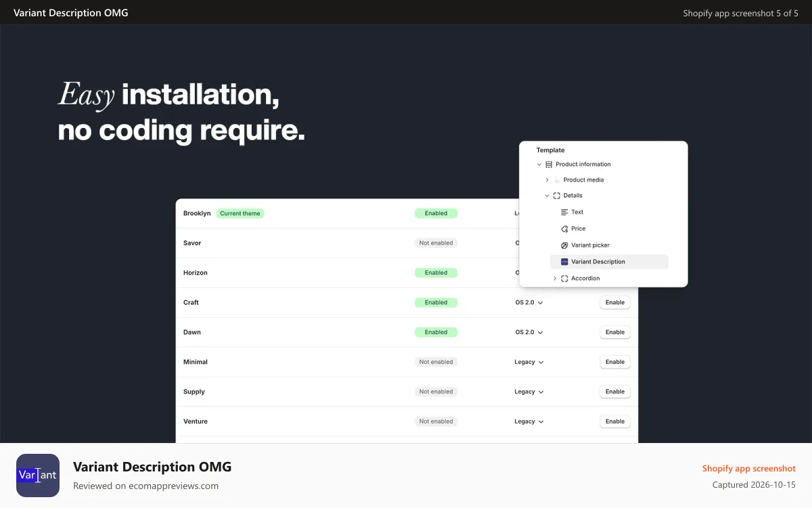Click the Template panel heading
The width and height of the screenshot is (812, 508).
[x=550, y=150]
